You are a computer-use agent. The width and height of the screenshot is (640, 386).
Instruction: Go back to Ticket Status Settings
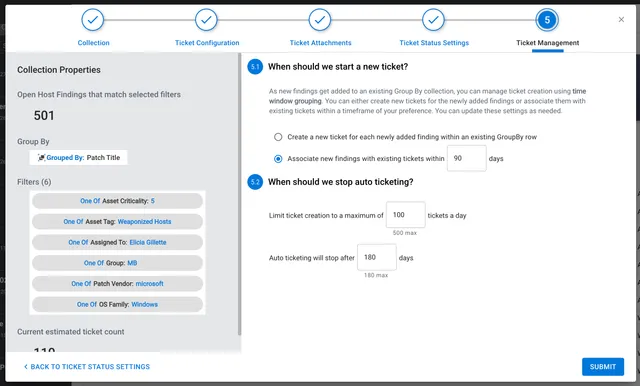point(87,367)
